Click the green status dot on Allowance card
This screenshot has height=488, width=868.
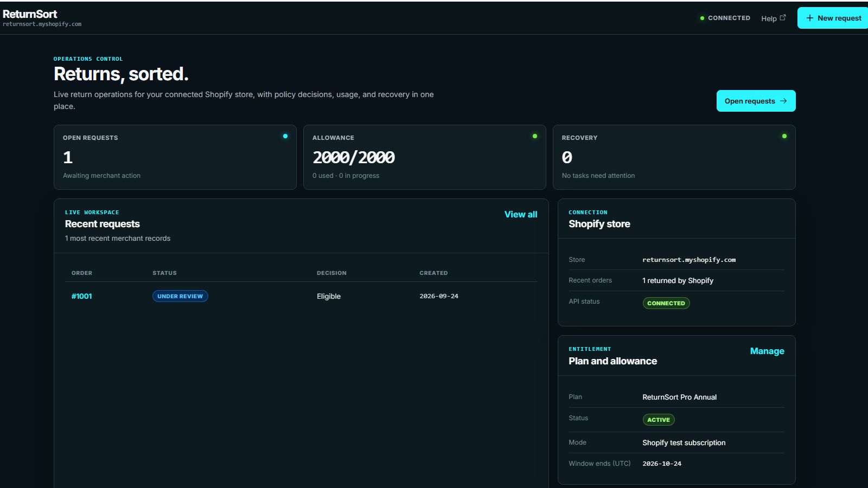pyautogui.click(x=535, y=136)
